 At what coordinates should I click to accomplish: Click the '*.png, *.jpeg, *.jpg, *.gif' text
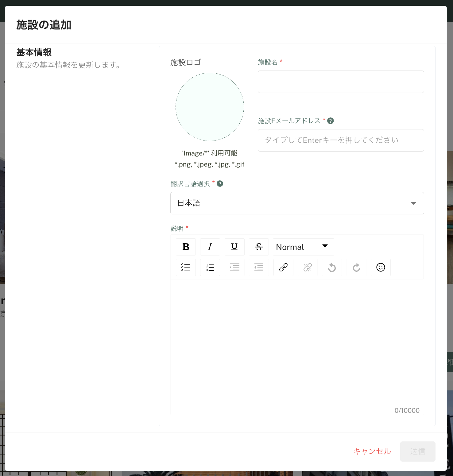click(x=210, y=164)
